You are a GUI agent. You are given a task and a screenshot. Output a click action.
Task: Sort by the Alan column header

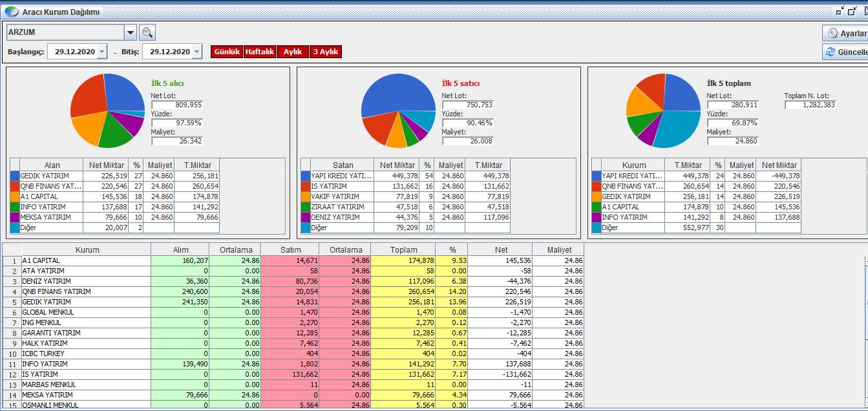click(x=52, y=165)
